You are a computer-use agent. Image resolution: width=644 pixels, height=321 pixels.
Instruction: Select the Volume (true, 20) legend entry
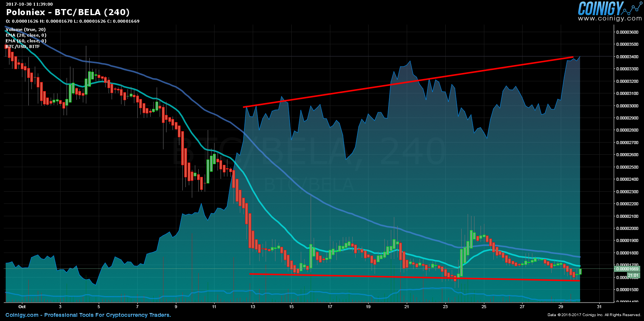[26, 29]
